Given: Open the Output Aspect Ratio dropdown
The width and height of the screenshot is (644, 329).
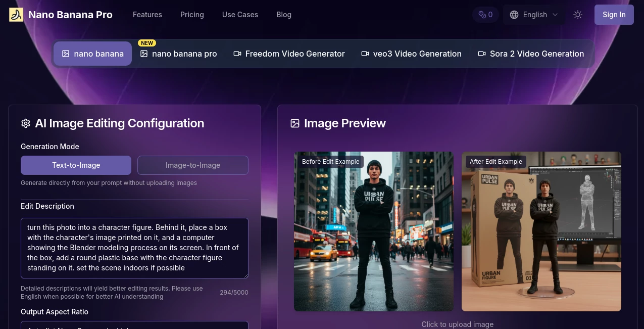Looking at the screenshot, I should [134, 327].
